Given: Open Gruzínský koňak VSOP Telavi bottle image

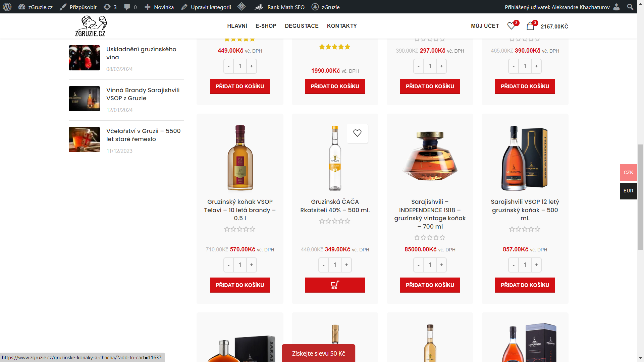Looking at the screenshot, I should pyautogui.click(x=240, y=158).
